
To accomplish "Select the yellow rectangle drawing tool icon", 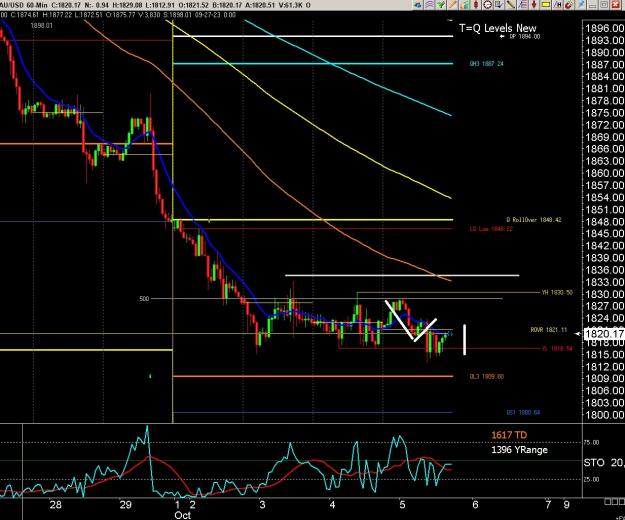I will [546, 5].
